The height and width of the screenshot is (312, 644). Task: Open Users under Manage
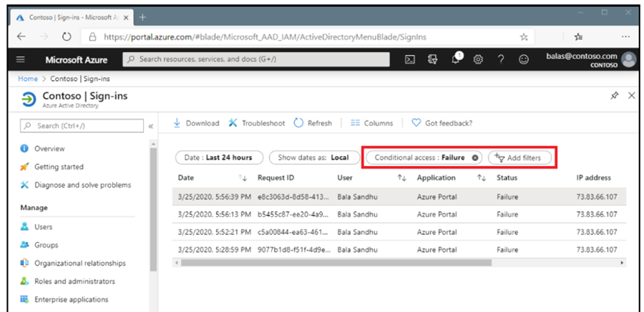click(x=36, y=227)
